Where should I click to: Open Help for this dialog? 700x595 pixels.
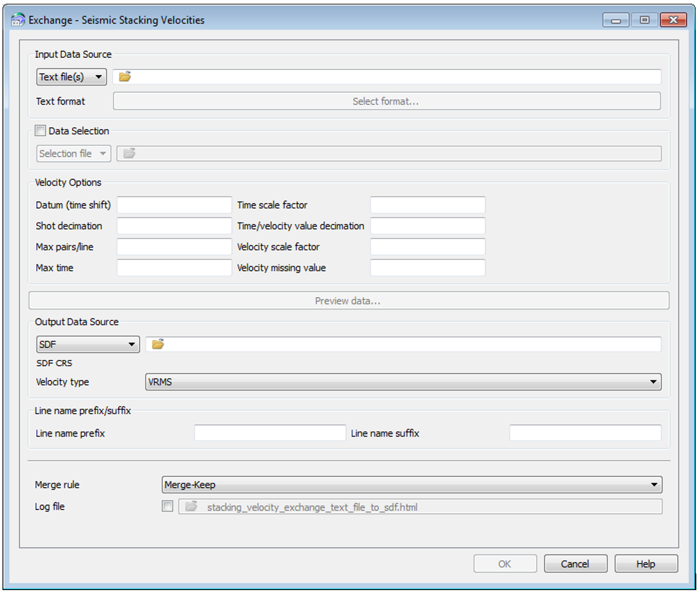coord(646,564)
